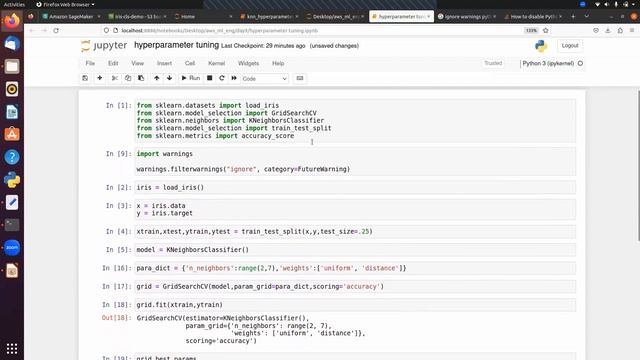This screenshot has width=640, height=360.
Task: Paste cells below icon
Action: tap(141, 78)
